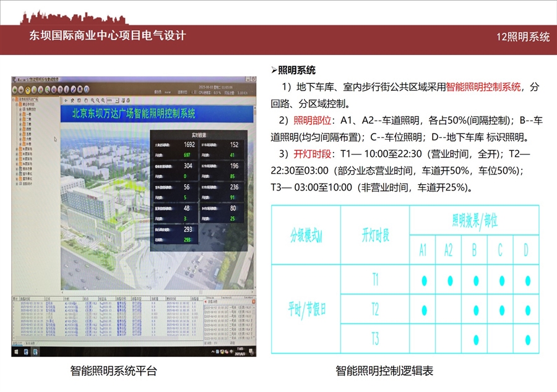
Task: Click the alarm message list vertical scrollbar
Action: click(x=254, y=323)
